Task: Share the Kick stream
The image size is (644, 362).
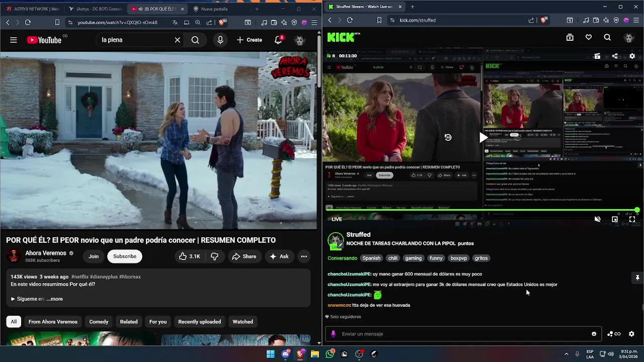Action: point(615,56)
